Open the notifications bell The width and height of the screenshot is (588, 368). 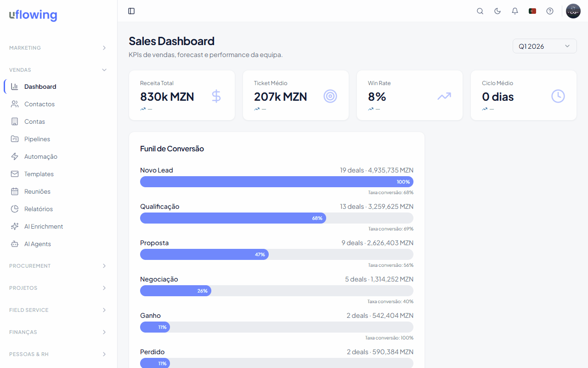[515, 11]
